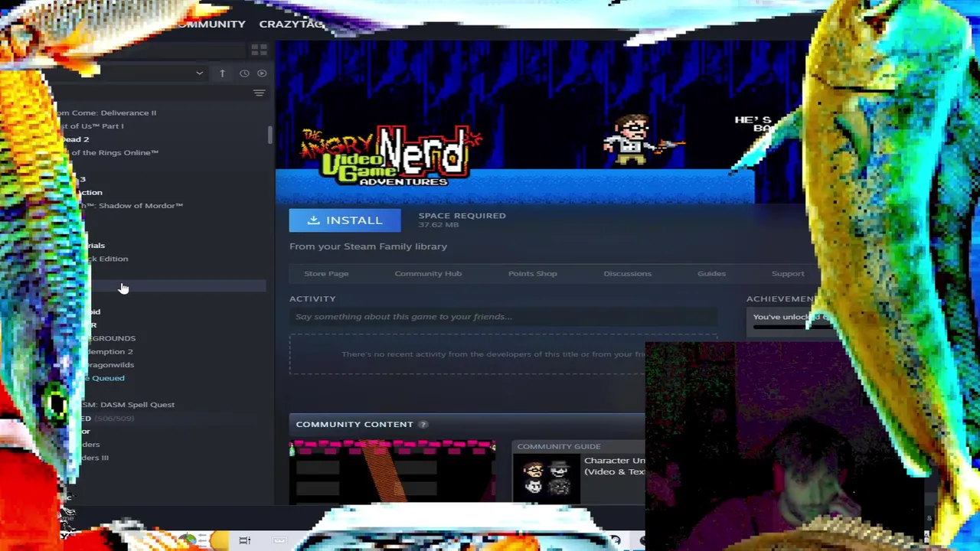Click the sort ascending arrow icon

coord(222,73)
